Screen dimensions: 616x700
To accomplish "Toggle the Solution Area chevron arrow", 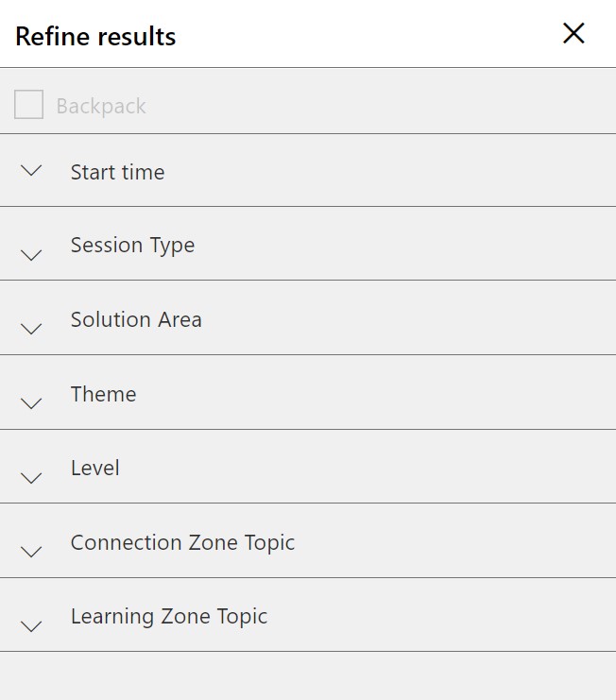I will [32, 329].
